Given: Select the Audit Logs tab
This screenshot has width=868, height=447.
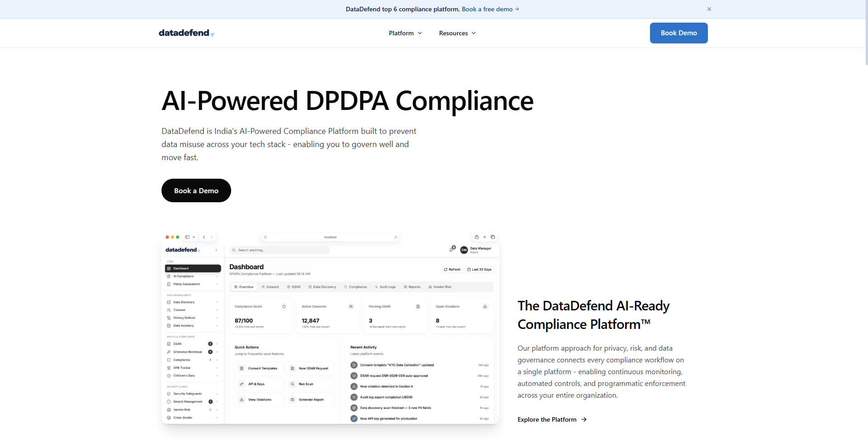Looking at the screenshot, I should click(385, 287).
